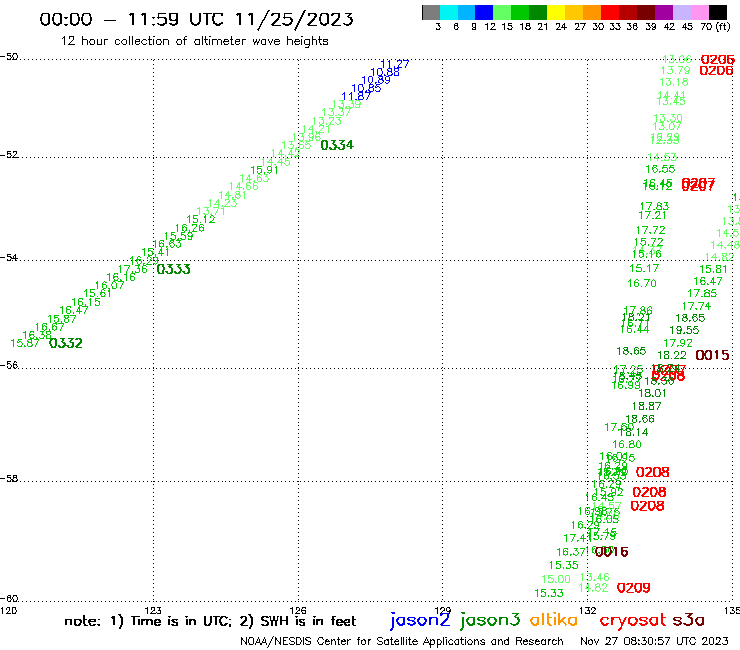740x650 pixels.
Task: Click the wave height value 16.55
Action: point(660,169)
